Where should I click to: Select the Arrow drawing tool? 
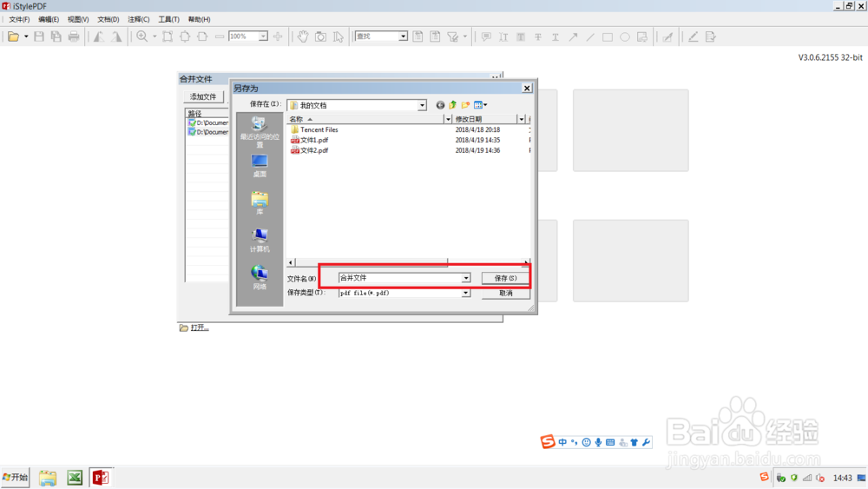coord(573,36)
